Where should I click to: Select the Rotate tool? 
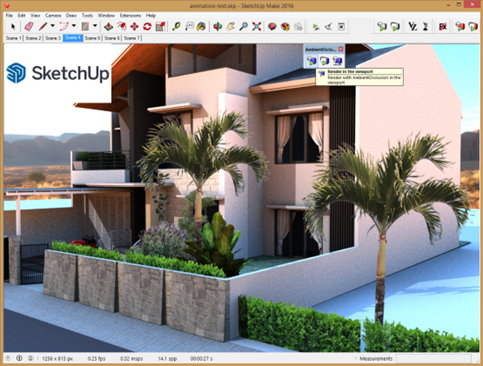pos(147,26)
